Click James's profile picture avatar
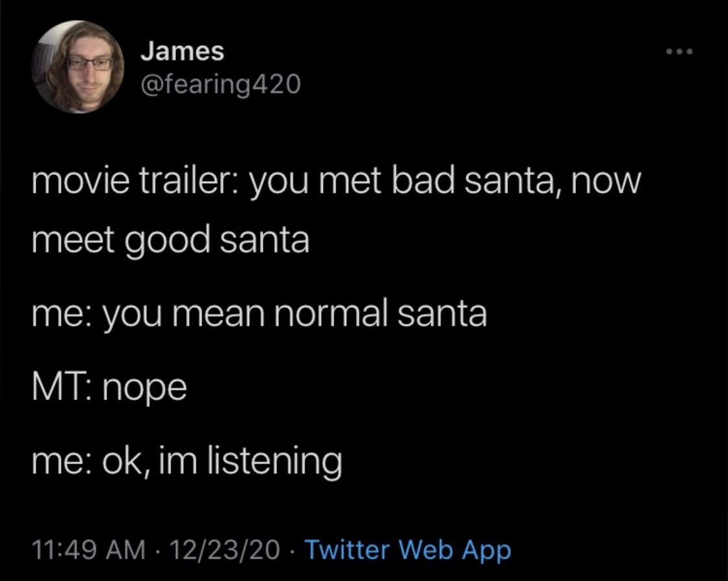The height and width of the screenshot is (581, 728). (x=79, y=67)
